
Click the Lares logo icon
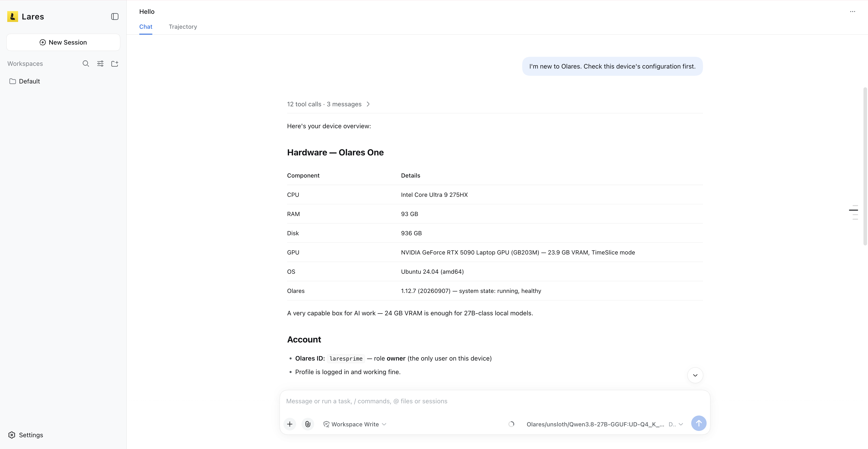coord(12,17)
